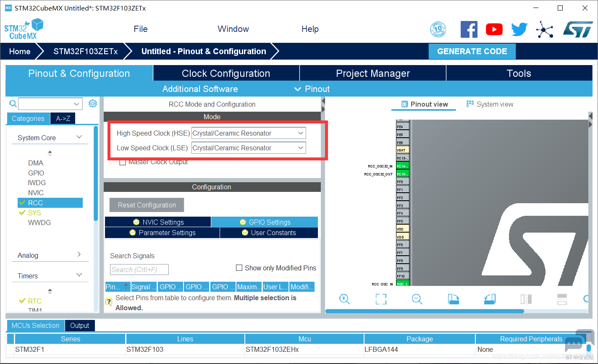Click the peripheral list vertical scrollbar
The width and height of the screenshot is (598, 364).
click(x=96, y=173)
